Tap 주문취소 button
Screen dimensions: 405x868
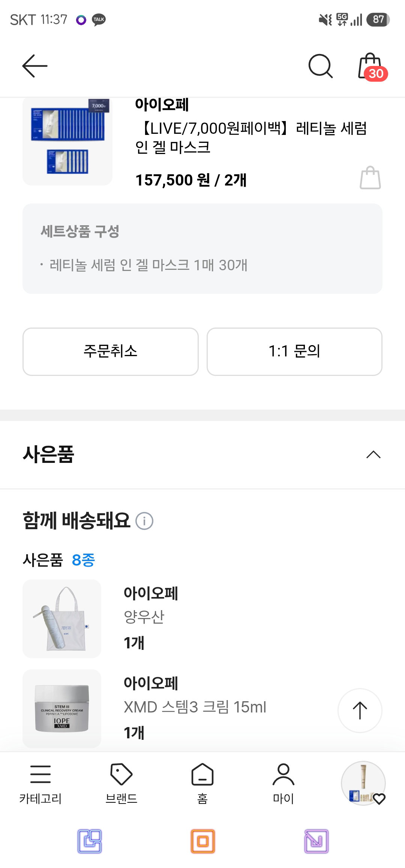(111, 352)
